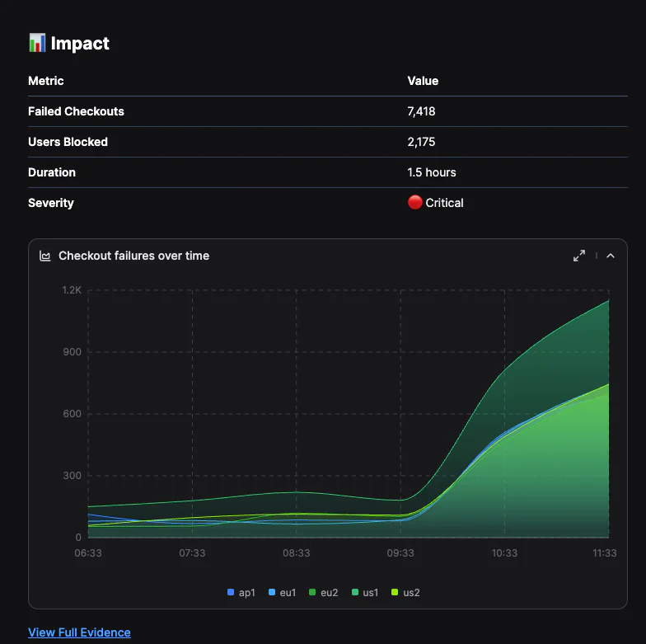
Task: Collapse the Checkout failures panel
Action: (611, 256)
